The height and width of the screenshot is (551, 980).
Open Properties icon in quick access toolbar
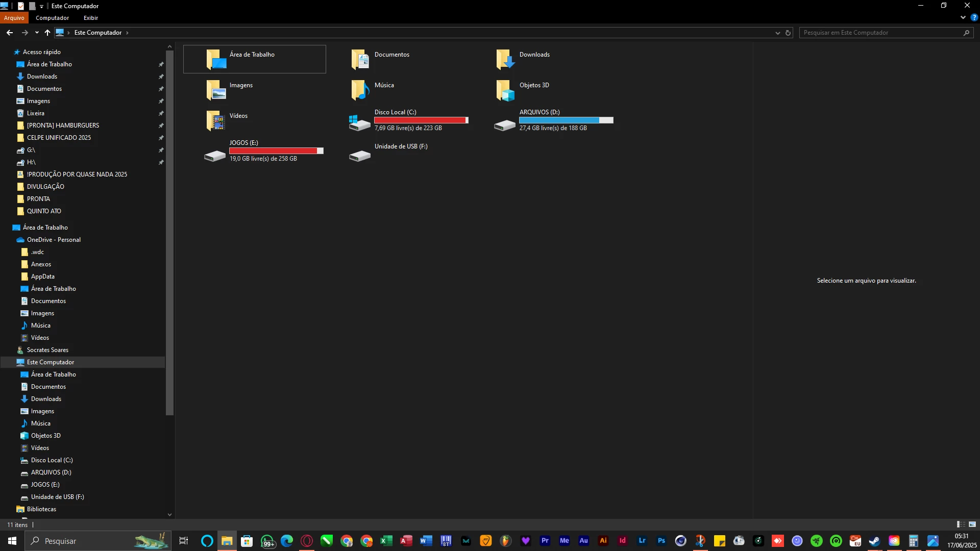21,6
